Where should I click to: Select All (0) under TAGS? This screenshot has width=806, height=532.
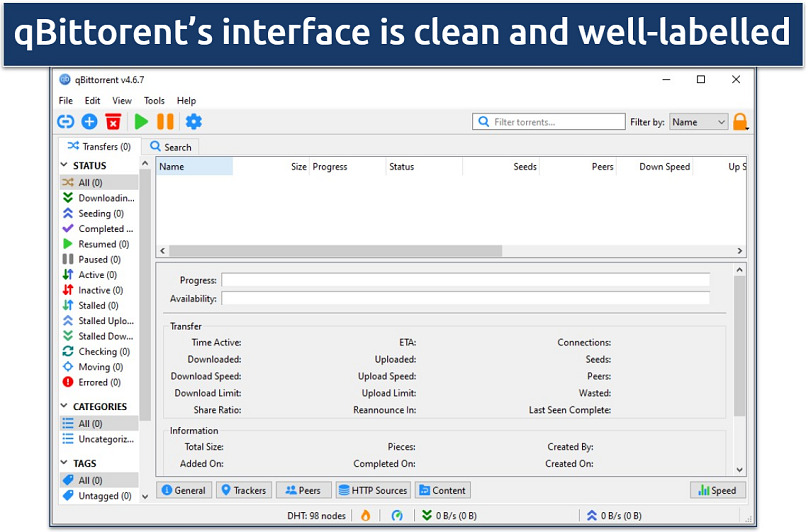[99, 480]
